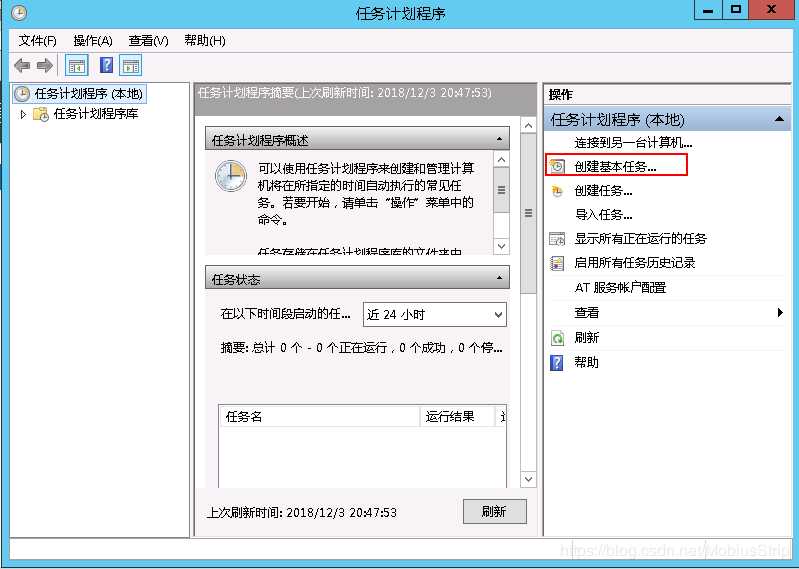Select 显示所有正在运行的任务 action
The width and height of the screenshot is (799, 569).
click(640, 239)
